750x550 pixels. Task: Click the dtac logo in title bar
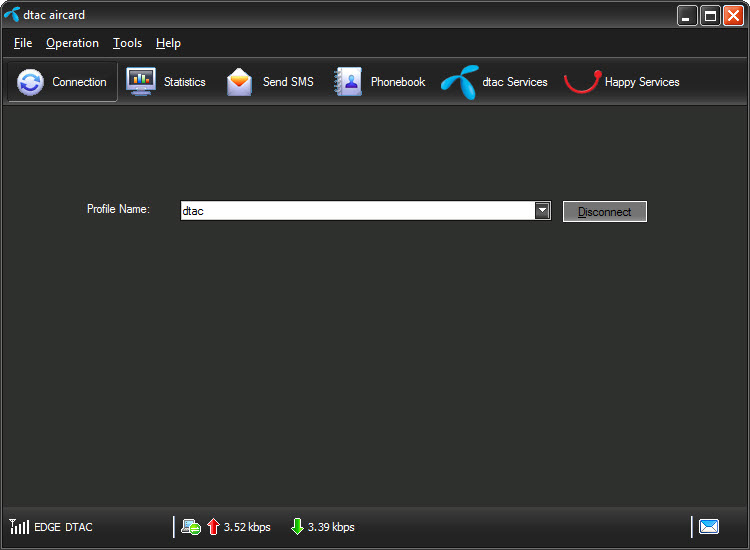pyautogui.click(x=12, y=14)
